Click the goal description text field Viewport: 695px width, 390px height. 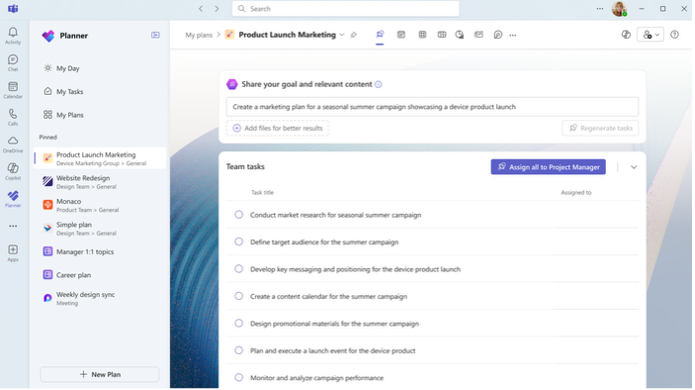pos(432,107)
